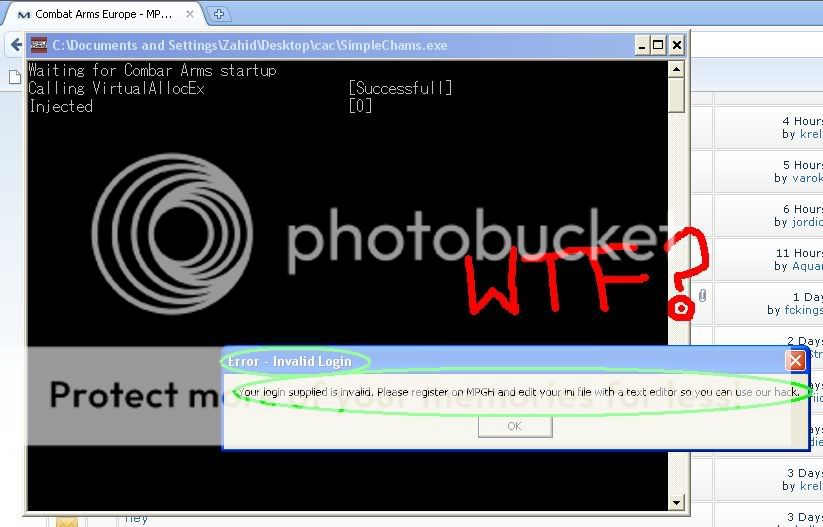
Task: Click the console scrollbar up arrow
Action: point(676,69)
